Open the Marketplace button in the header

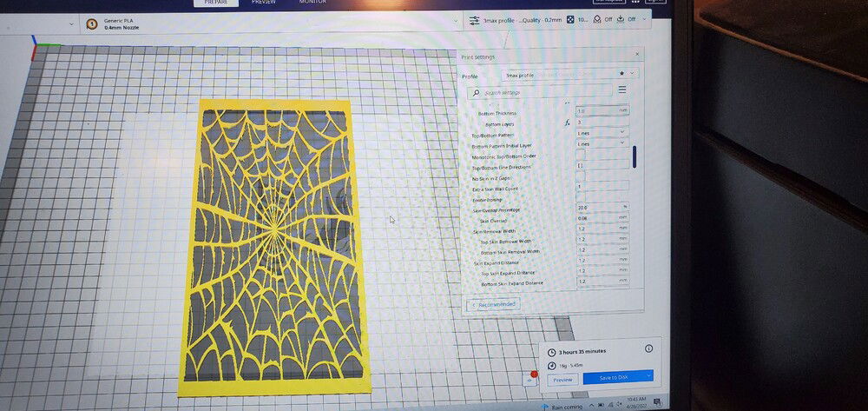[x=609, y=2]
